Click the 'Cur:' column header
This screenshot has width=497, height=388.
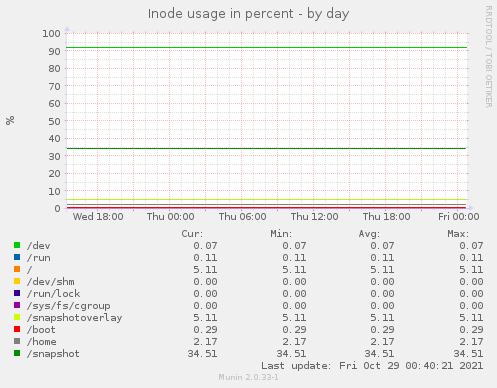pyautogui.click(x=192, y=234)
